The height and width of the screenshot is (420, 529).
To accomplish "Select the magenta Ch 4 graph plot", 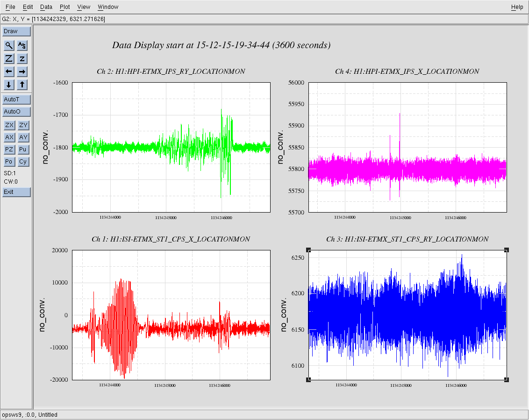I will pos(407,148).
